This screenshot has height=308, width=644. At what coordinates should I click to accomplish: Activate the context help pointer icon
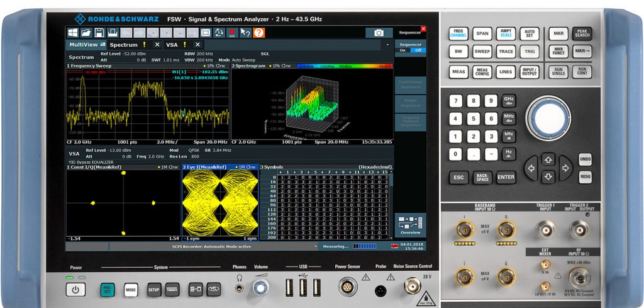246,33
